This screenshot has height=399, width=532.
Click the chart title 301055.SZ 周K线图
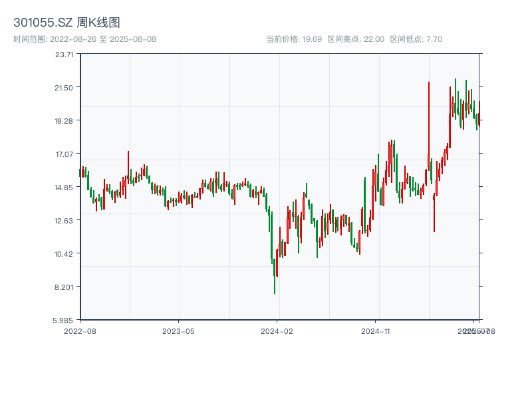[67, 23]
